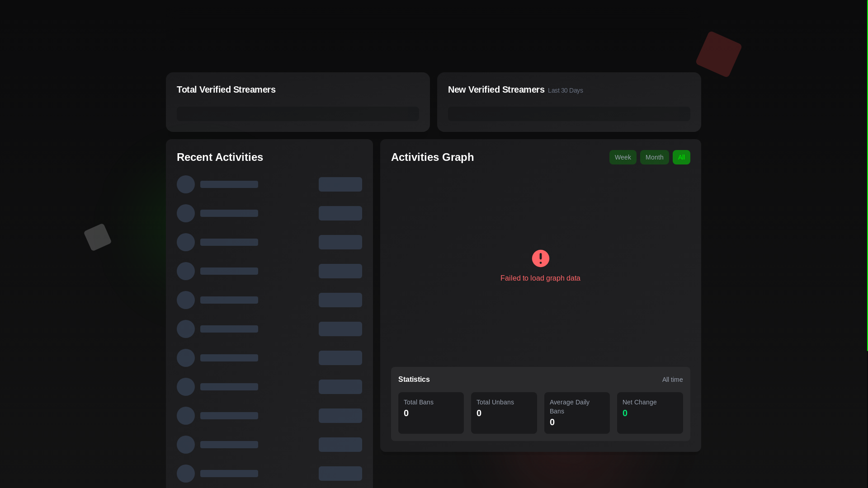
Task: Click the 'Failed to load graph data' message
Action: click(x=540, y=278)
